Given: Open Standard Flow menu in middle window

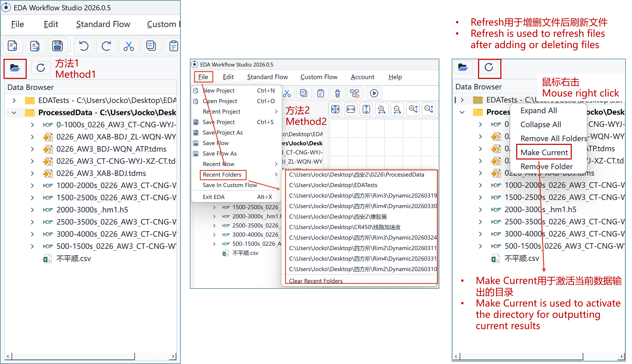Looking at the screenshot, I should pos(268,77).
